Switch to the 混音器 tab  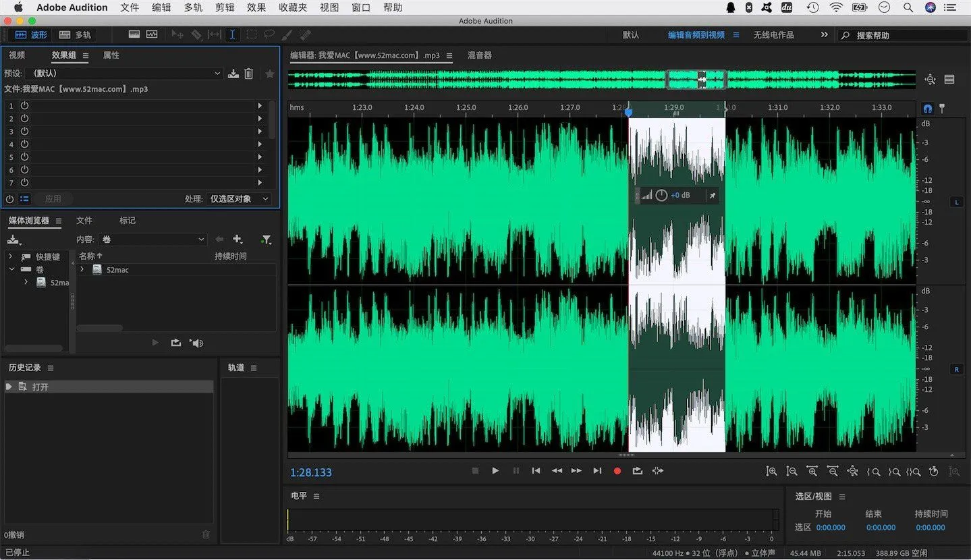[x=480, y=55]
